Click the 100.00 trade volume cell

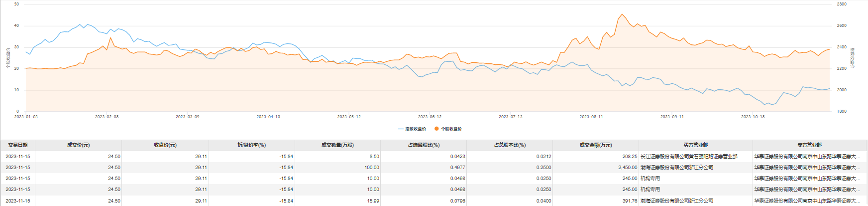[371, 168]
